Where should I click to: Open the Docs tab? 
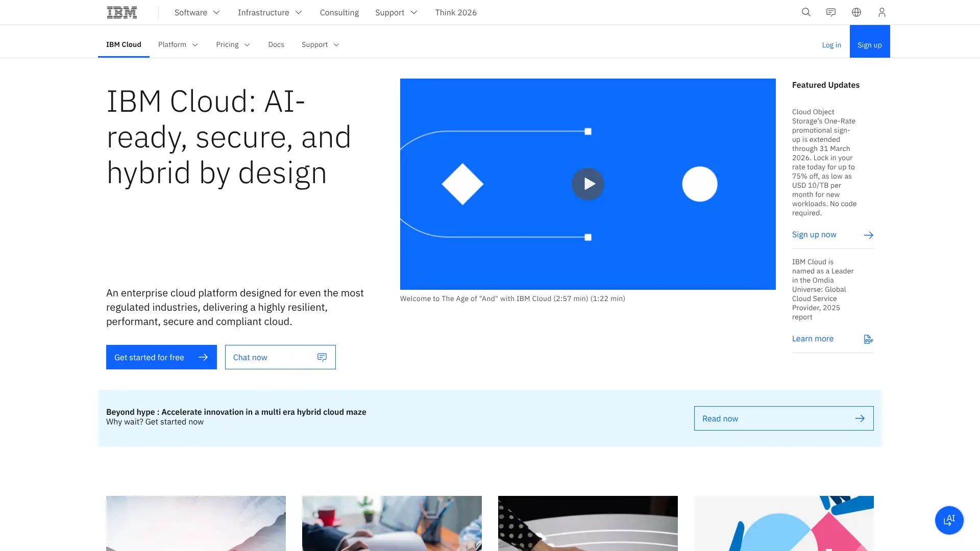tap(276, 45)
